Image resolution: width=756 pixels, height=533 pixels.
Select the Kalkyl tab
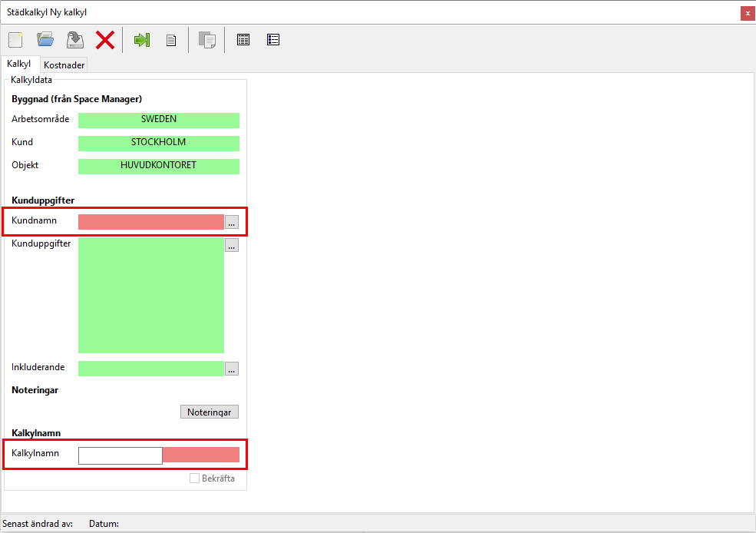[x=19, y=65]
